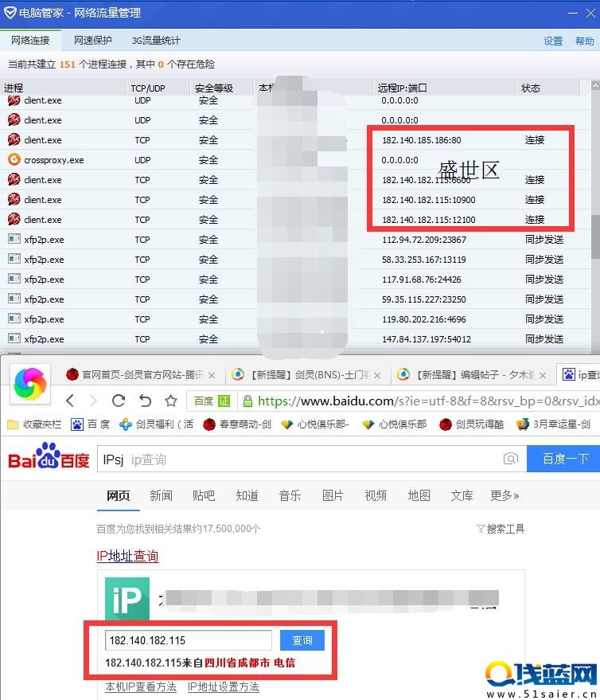
Task: Close the 官网首页-剑灵官方网站 tab
Action: click(x=212, y=376)
